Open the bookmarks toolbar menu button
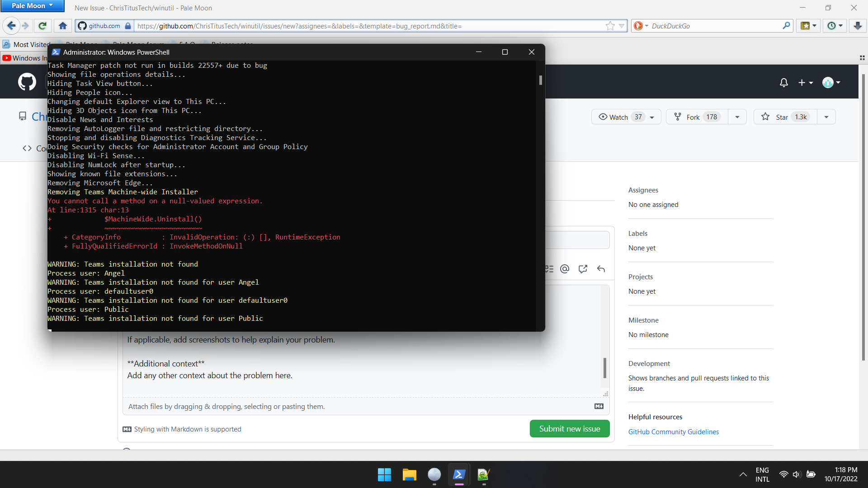 click(x=808, y=26)
